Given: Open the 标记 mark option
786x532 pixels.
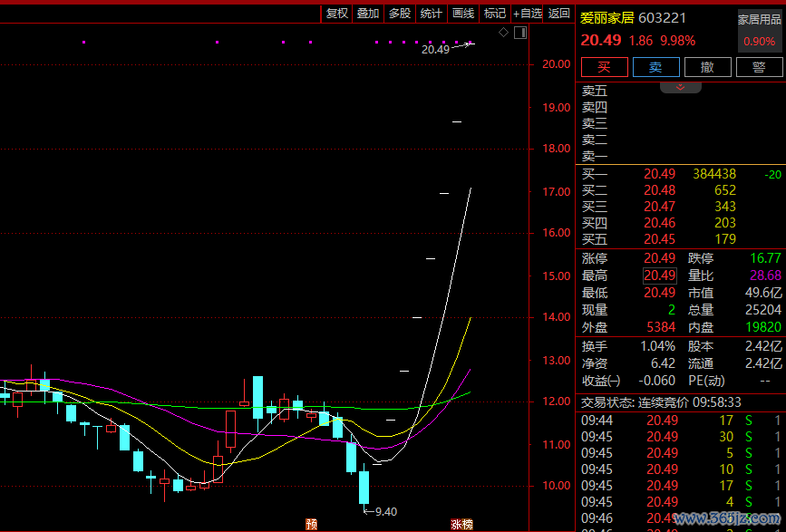Looking at the screenshot, I should (494, 14).
